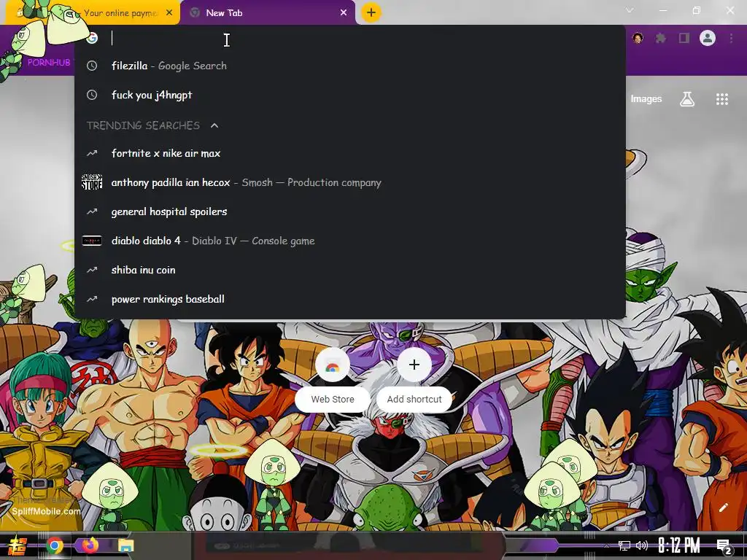Screen dimensions: 747x560
Task: Open the Web Store shortcut icon
Action: click(x=333, y=365)
